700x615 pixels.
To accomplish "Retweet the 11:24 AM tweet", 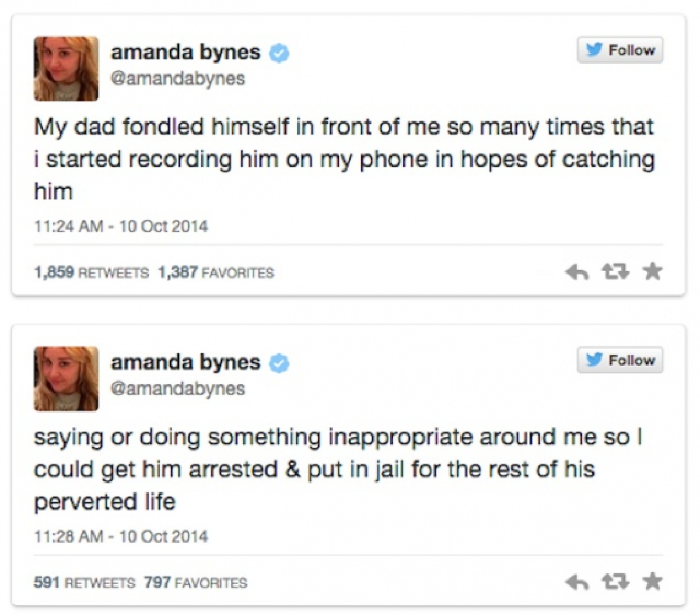I will point(615,272).
